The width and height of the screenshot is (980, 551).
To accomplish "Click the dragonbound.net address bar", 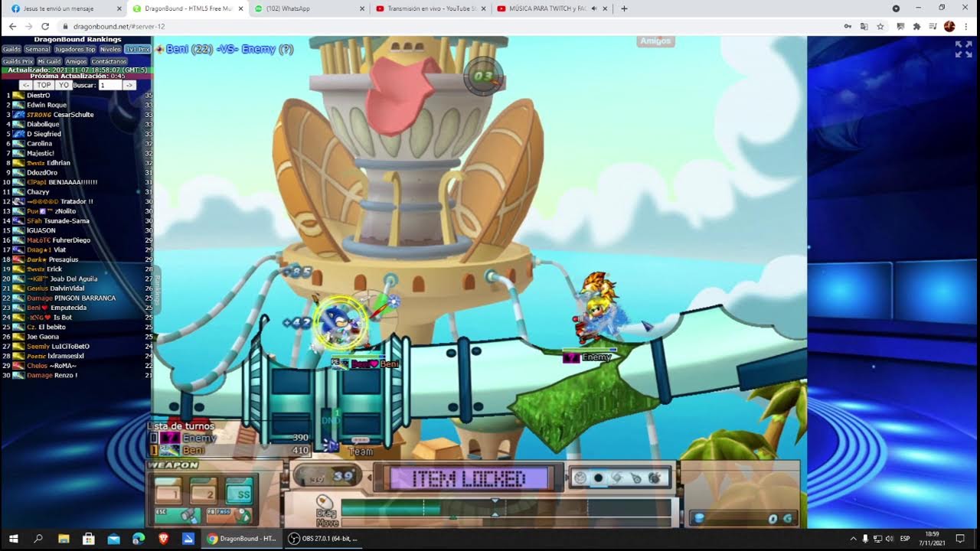I will 452,26.
